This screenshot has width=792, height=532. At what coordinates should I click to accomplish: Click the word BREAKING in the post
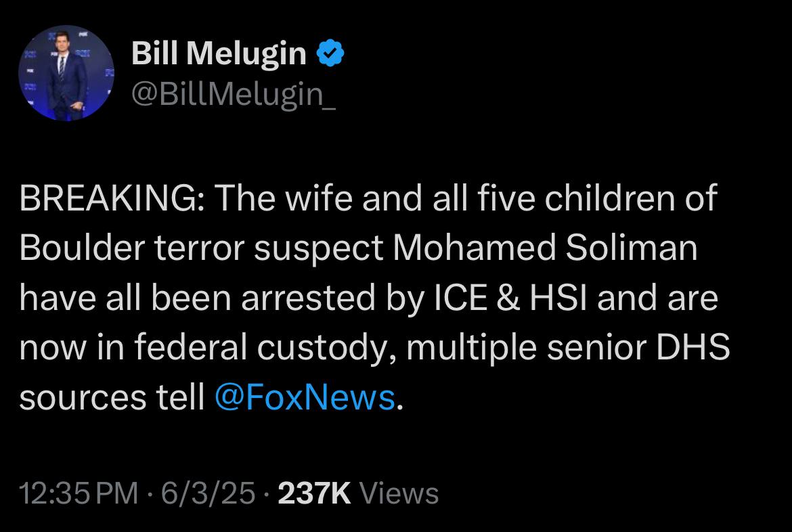108,198
